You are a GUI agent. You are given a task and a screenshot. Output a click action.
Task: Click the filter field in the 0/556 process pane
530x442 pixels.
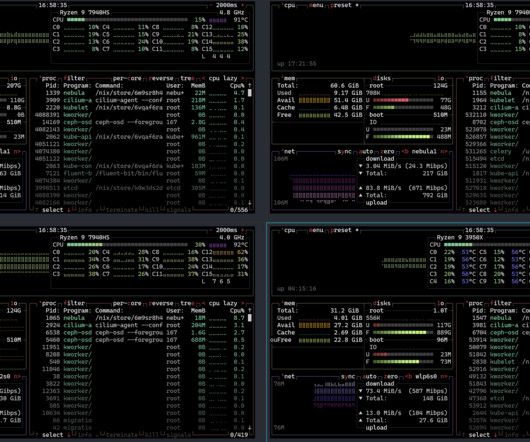click(x=74, y=78)
